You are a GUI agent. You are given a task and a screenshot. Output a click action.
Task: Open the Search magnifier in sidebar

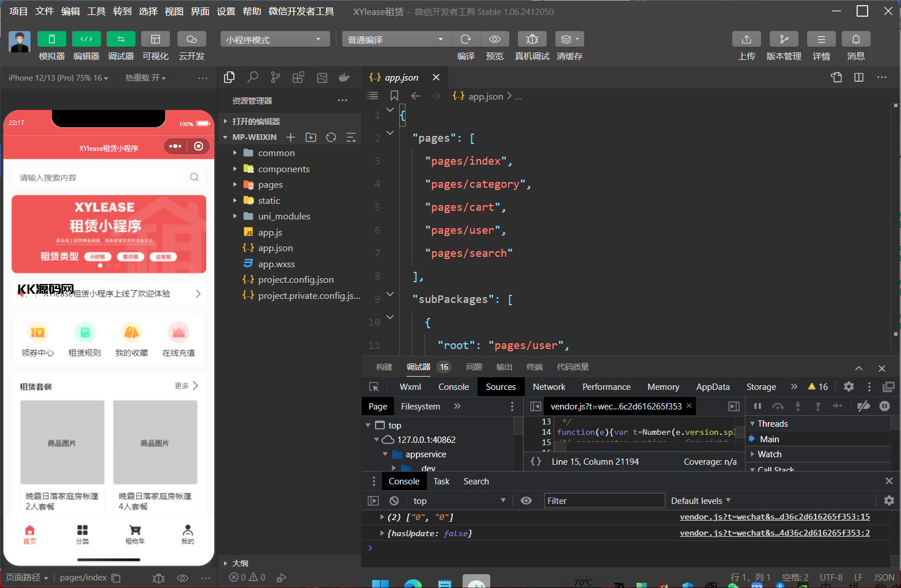(x=252, y=77)
